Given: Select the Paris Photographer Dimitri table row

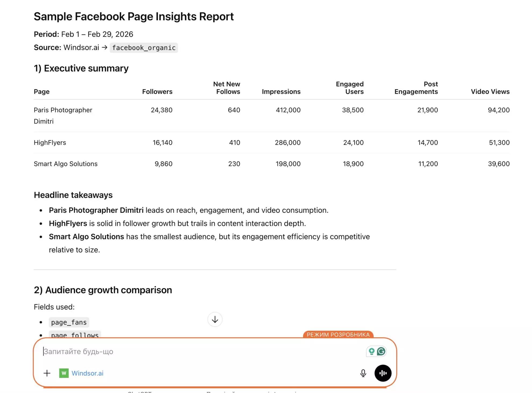Looking at the screenshot, I should click(x=63, y=115).
